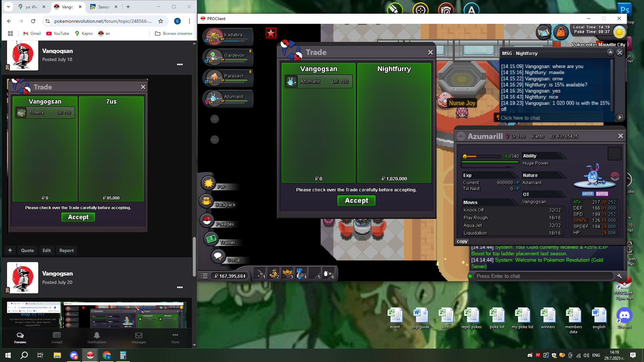
Task: Open the pvp guide desktop file
Action: pos(420,318)
